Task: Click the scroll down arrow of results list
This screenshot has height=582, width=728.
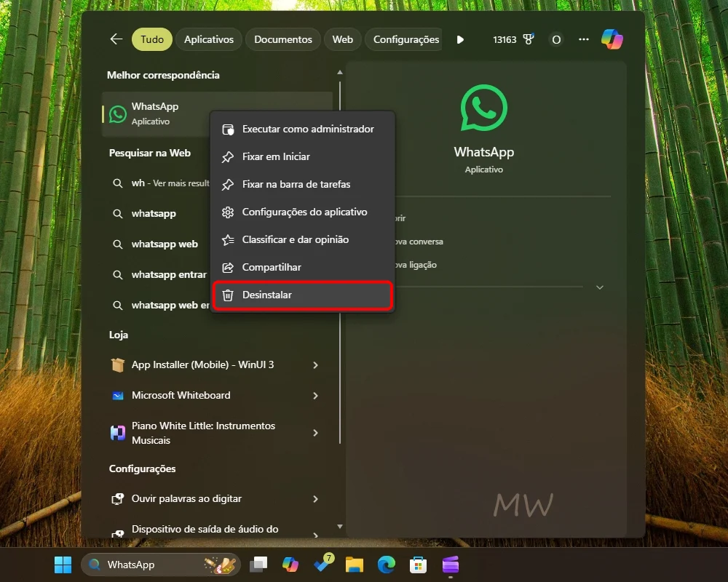Action: click(340, 526)
